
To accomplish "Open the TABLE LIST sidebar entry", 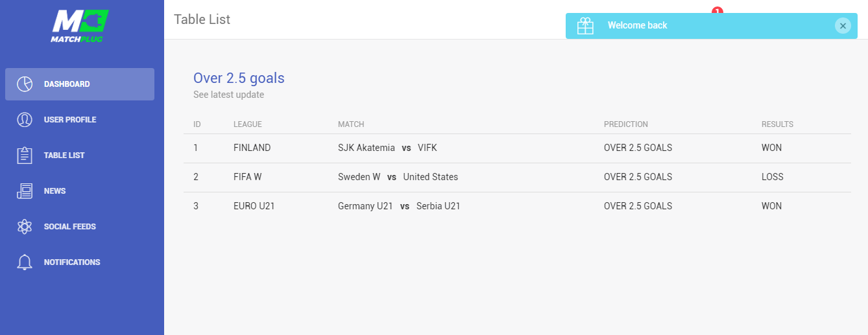I will [80, 156].
